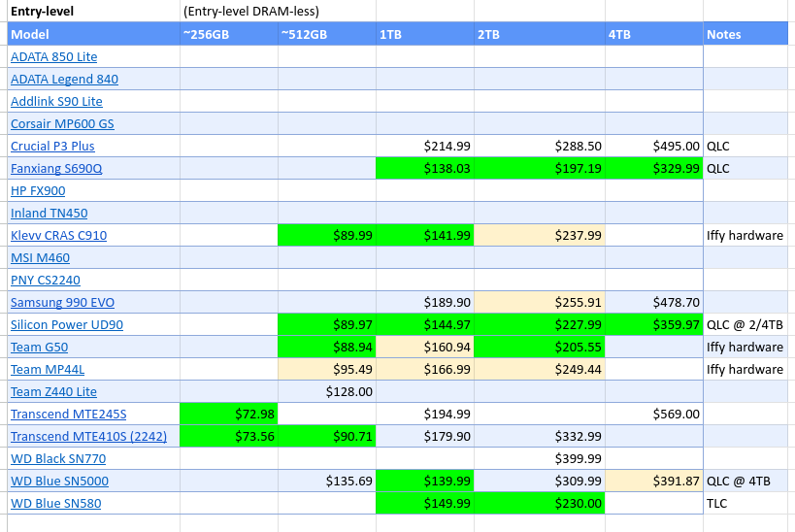Select the $478.70 price cell
The image size is (795, 532).
click(x=654, y=302)
